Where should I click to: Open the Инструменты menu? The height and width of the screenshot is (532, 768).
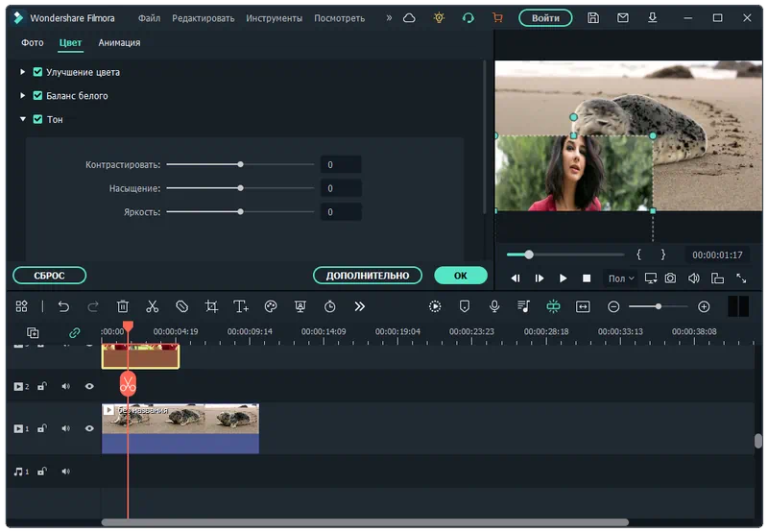click(274, 18)
